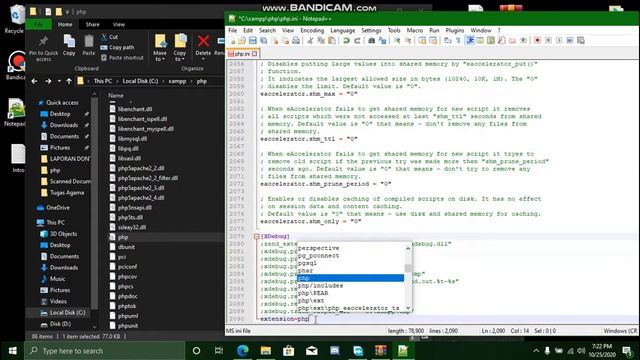The width and height of the screenshot is (640, 360).
Task: Show hidden system tray icons chevron
Action: pyautogui.click(x=536, y=351)
